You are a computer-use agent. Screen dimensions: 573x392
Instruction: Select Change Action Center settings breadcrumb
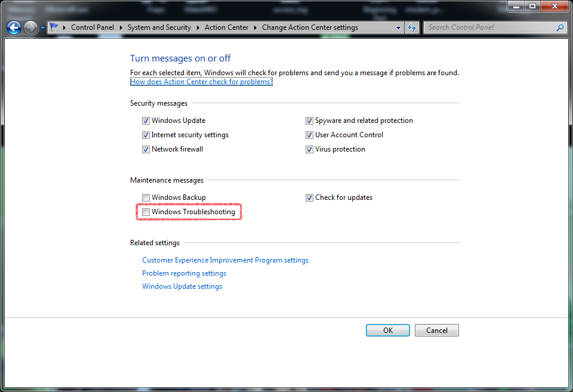click(x=310, y=27)
